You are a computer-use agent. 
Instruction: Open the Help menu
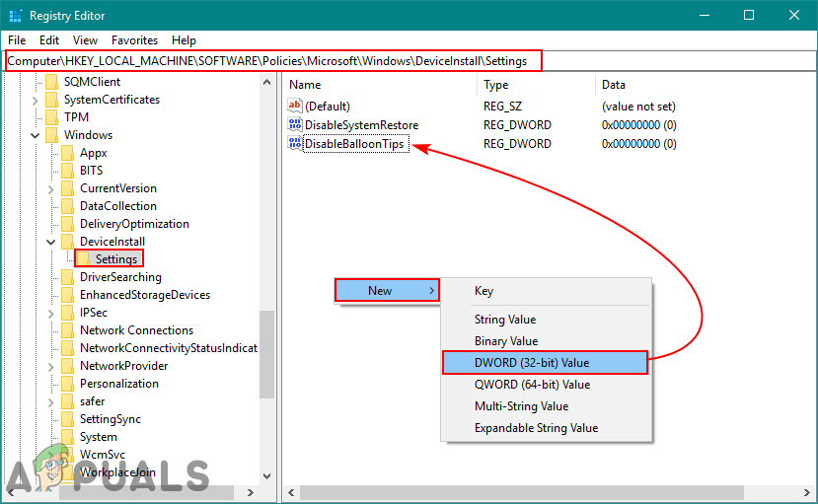[184, 40]
